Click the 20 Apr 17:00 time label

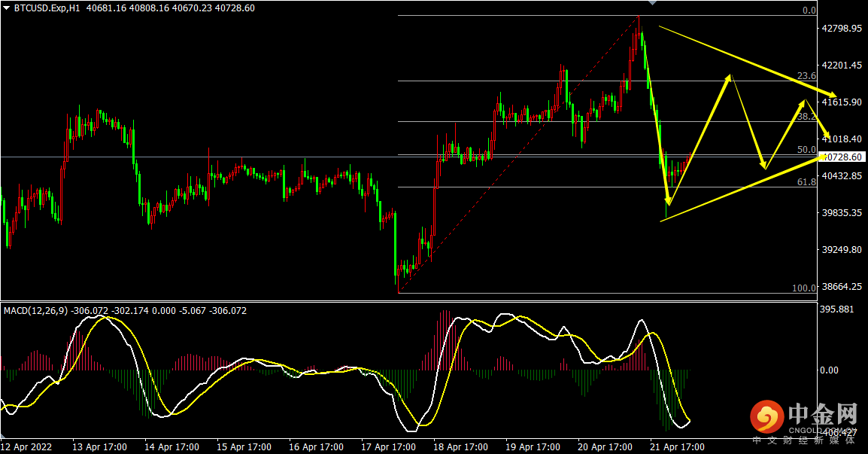pyautogui.click(x=605, y=447)
